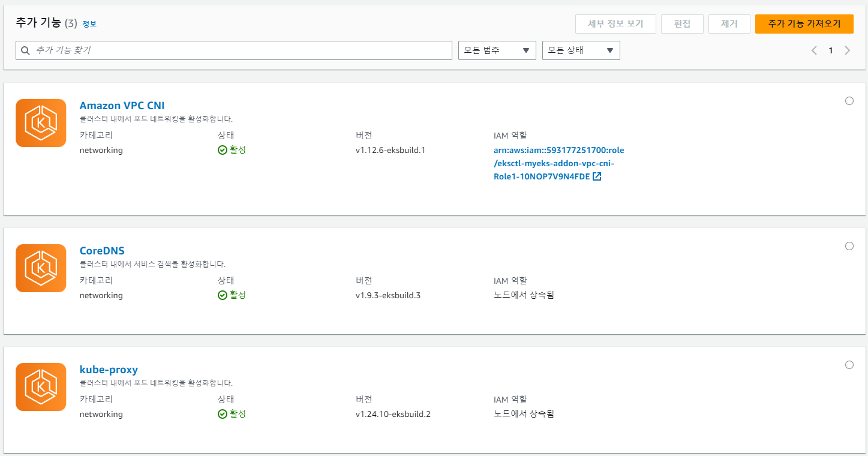Click the kube-proxy add-on icon
This screenshot has height=456, width=868.
(41, 387)
